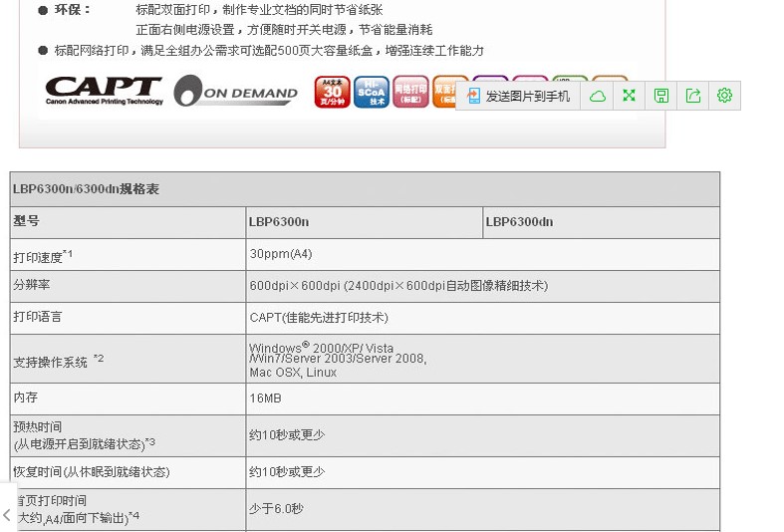Select the 16MB memory value
Screen dimensions: 784x532
265,399
